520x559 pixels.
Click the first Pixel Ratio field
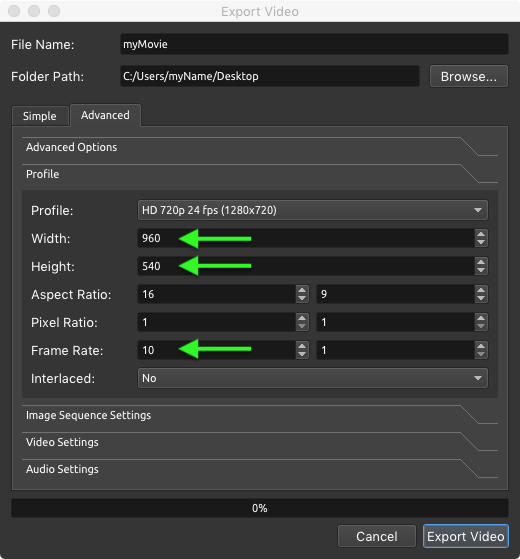(x=217, y=322)
